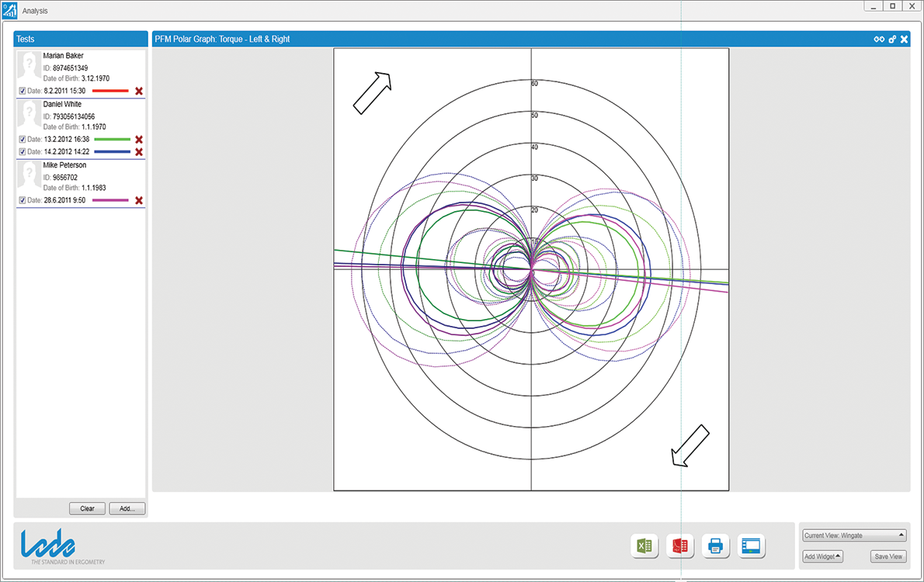The width and height of the screenshot is (924, 582).
Task: Uncheck Marian Baker's 8.2.2011 test checkbox
Action: (x=23, y=92)
